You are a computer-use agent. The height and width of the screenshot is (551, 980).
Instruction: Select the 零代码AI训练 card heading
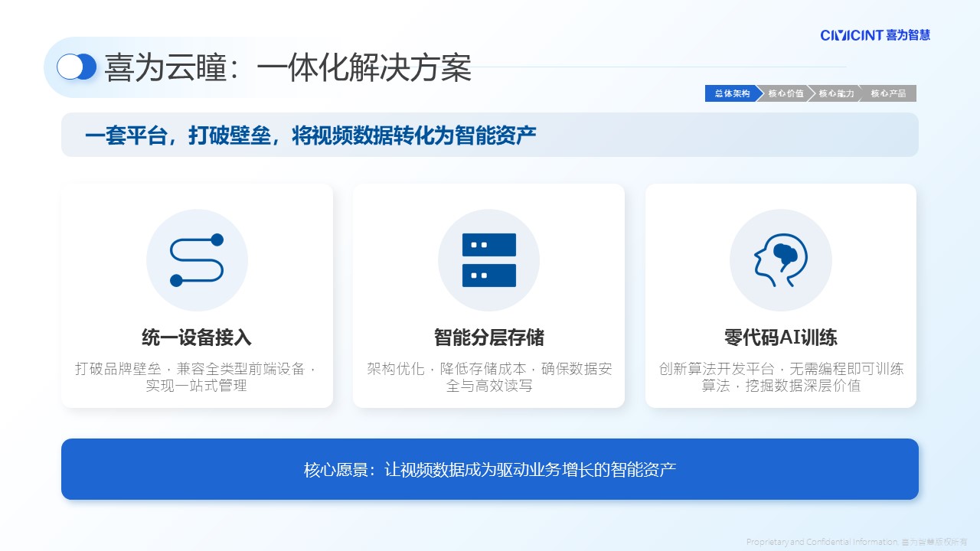[781, 337]
